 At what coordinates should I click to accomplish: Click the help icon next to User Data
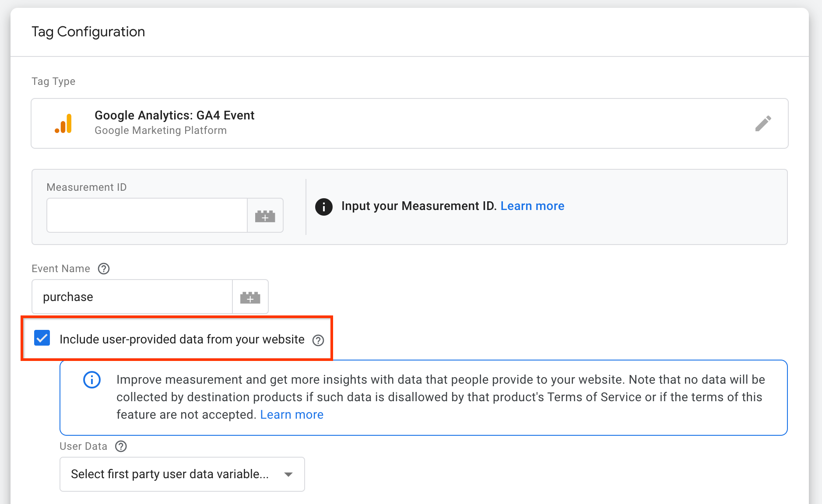(x=121, y=446)
